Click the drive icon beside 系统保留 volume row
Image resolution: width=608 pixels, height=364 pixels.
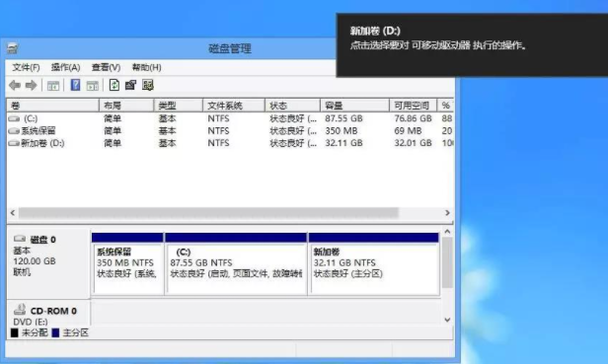click(x=14, y=130)
